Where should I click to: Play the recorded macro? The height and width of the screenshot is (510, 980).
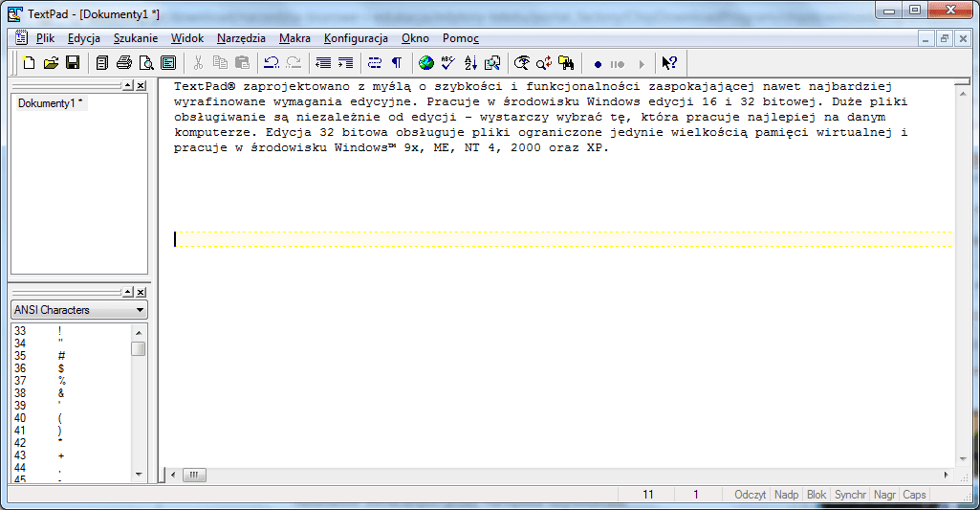642,64
